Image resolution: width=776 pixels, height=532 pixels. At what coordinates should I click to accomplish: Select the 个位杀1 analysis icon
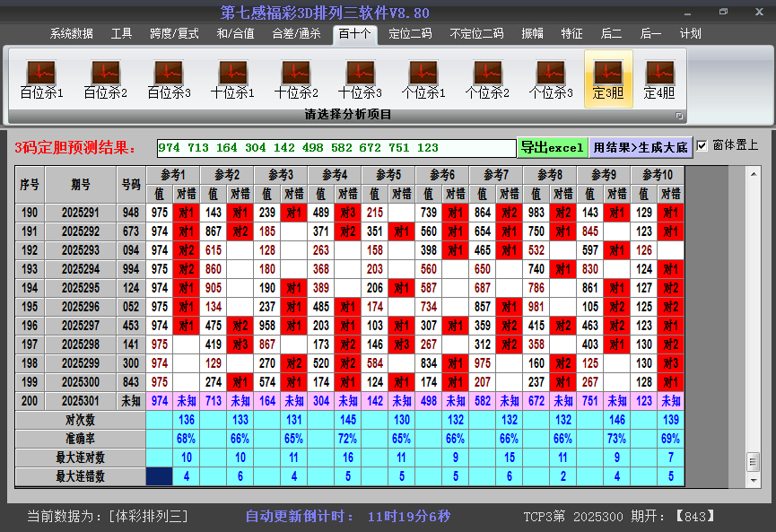(423, 79)
